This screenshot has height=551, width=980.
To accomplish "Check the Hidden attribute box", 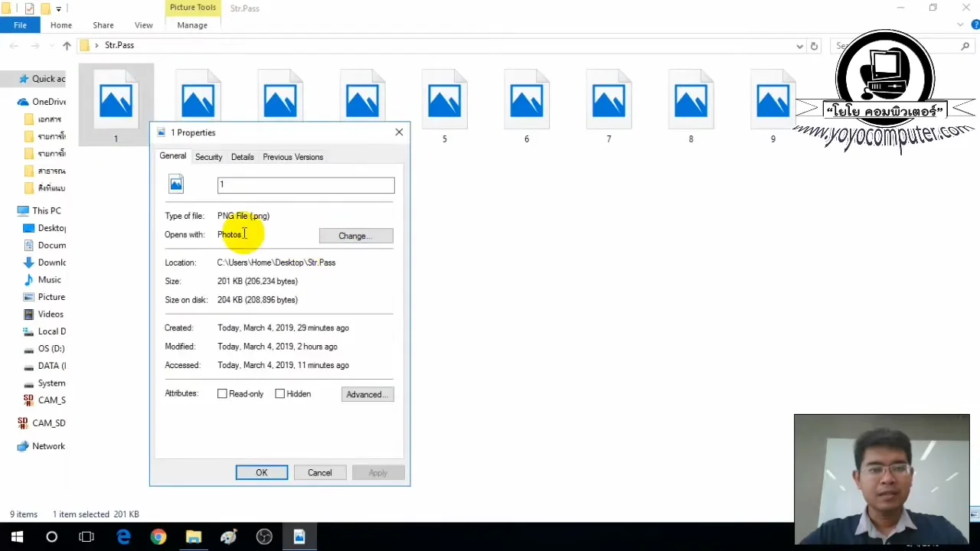I will [x=280, y=393].
